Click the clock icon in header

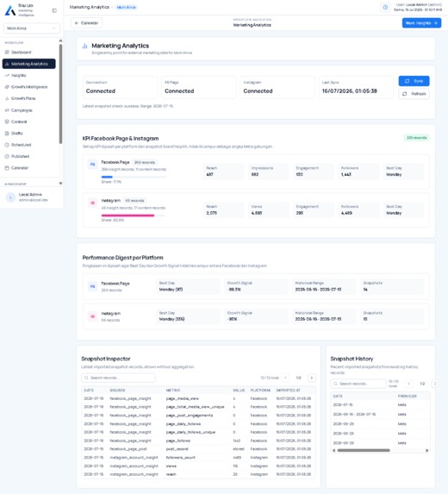click(385, 7)
